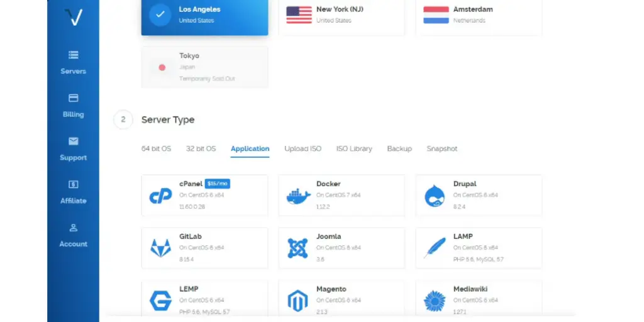This screenshot has height=322, width=644.
Task: Open the Servers section icon
Action: click(x=74, y=55)
